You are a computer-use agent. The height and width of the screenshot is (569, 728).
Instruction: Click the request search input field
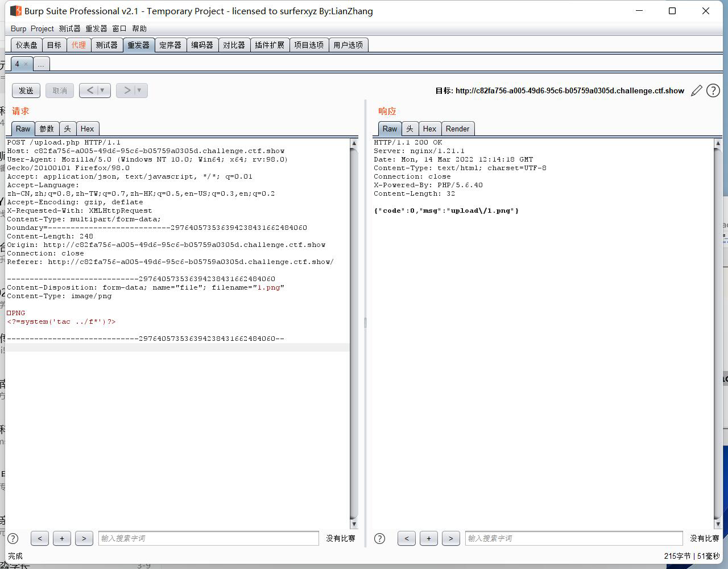(x=209, y=538)
